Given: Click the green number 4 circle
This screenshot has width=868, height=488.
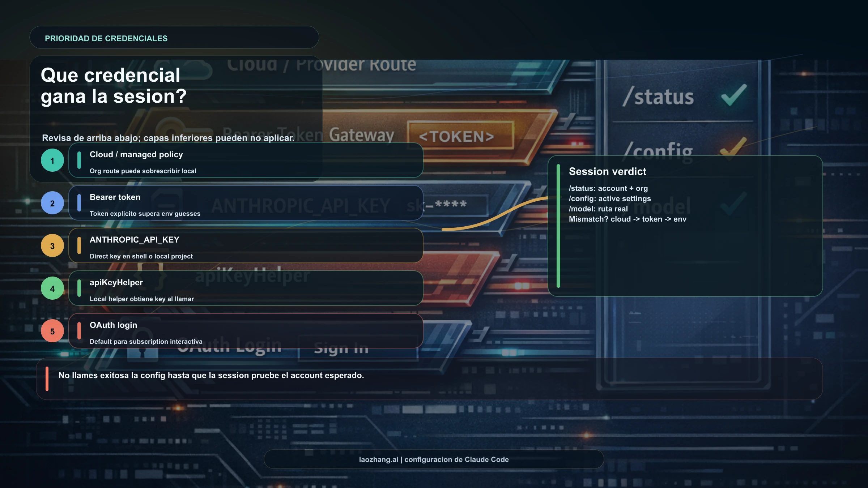Looking at the screenshot, I should pyautogui.click(x=52, y=288).
